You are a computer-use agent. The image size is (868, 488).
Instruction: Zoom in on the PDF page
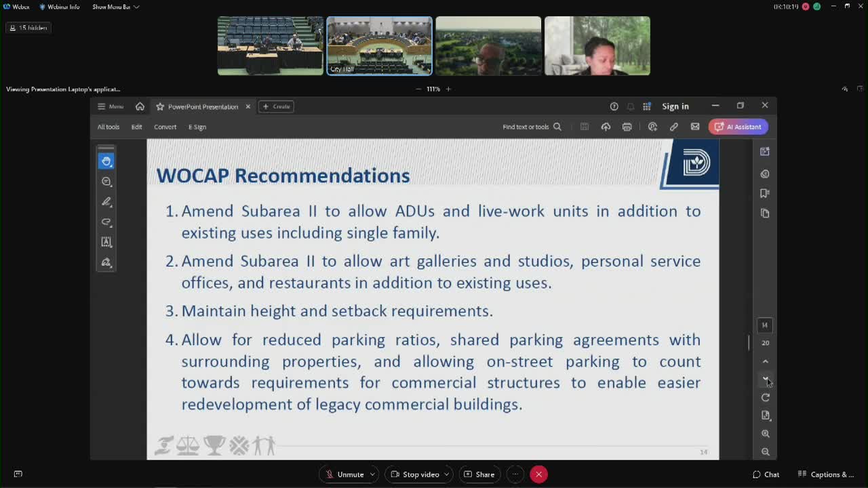point(766,434)
